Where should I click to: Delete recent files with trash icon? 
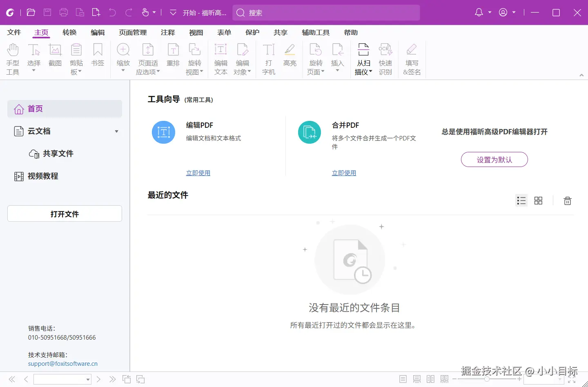click(x=568, y=200)
